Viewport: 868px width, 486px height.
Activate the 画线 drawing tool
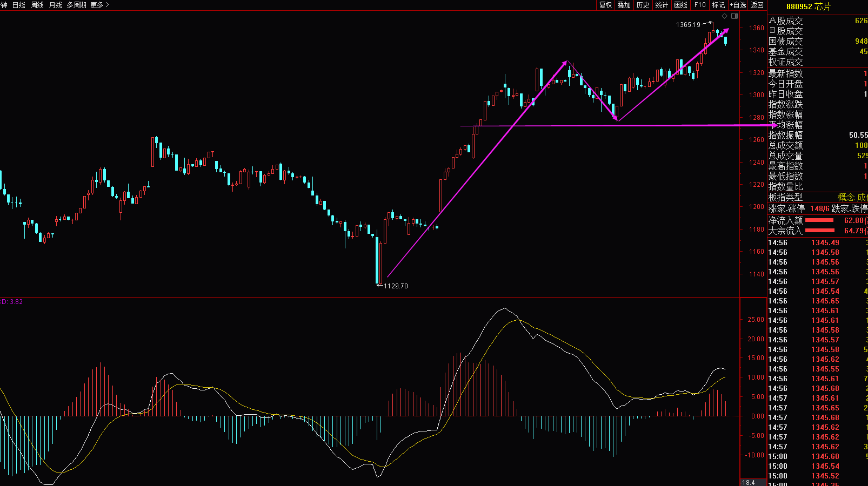[681, 5]
